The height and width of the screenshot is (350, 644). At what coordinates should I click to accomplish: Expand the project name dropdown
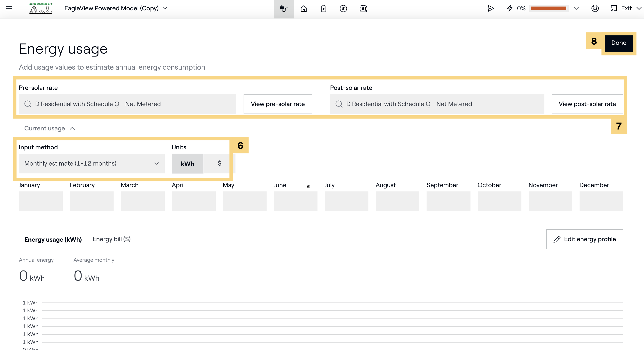click(165, 9)
